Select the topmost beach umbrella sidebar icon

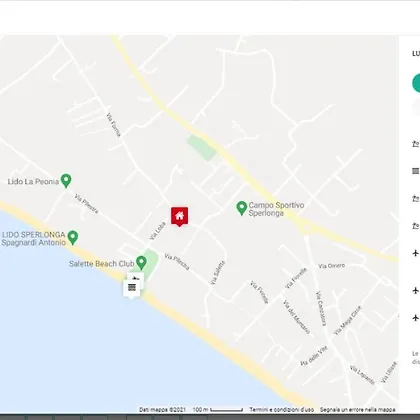tap(416, 144)
